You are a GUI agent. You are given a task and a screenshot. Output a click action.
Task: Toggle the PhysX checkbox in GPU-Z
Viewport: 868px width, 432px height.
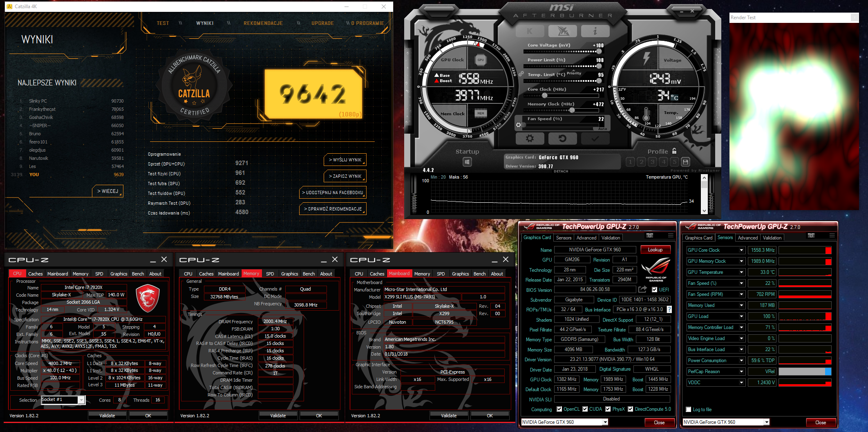(x=608, y=409)
